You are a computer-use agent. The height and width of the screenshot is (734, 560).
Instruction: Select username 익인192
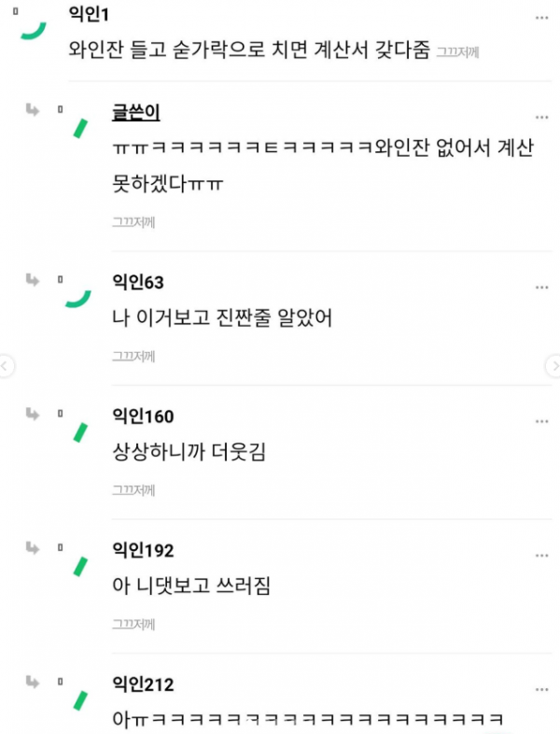[143, 550]
